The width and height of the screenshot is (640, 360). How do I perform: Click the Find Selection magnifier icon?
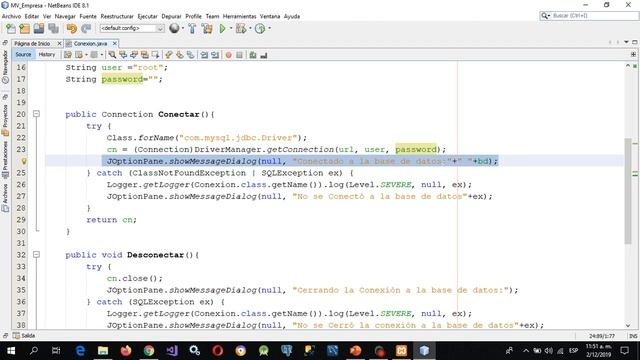click(x=112, y=55)
